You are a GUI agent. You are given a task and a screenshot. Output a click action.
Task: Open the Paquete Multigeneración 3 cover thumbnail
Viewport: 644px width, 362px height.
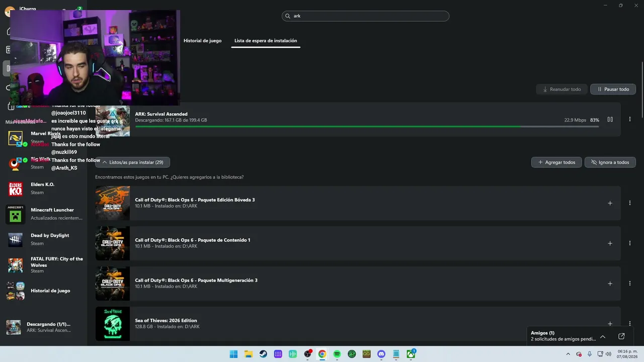(113, 284)
